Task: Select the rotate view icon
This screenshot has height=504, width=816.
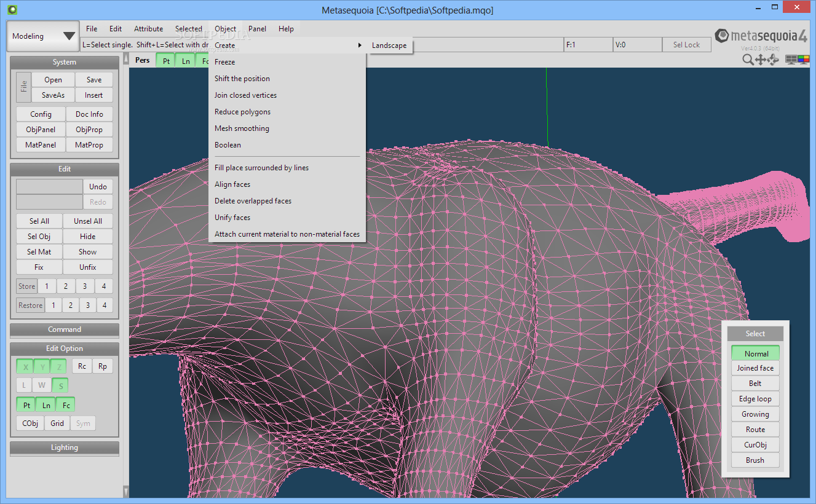Action: (x=774, y=60)
